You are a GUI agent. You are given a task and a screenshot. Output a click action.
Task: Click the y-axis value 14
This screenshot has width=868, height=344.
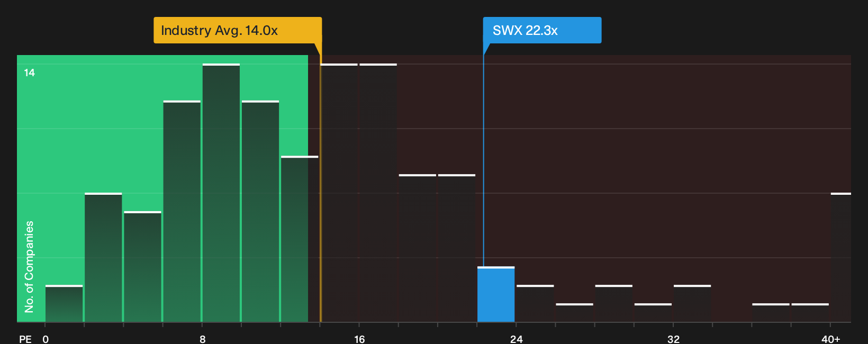click(30, 73)
